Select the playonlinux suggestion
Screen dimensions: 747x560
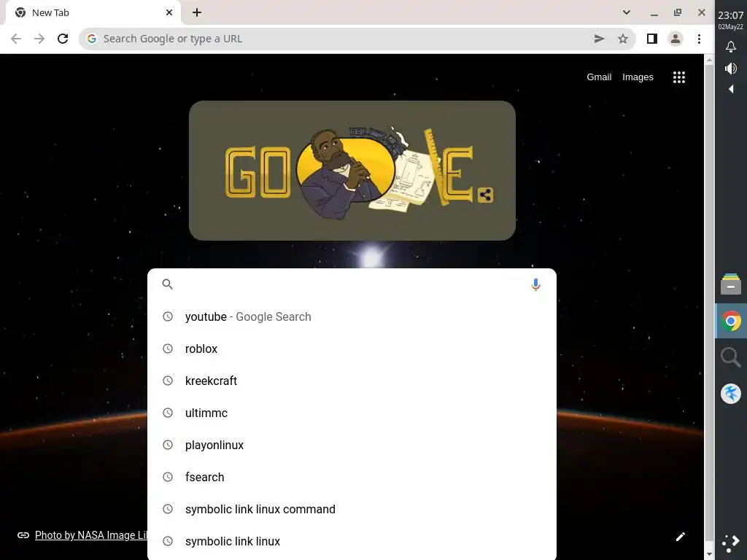352,446
